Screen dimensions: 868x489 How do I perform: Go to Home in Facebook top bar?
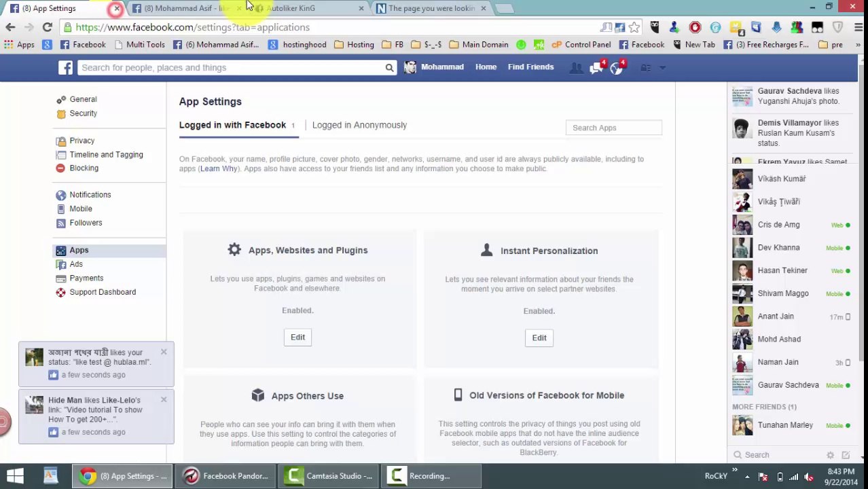[x=486, y=67]
